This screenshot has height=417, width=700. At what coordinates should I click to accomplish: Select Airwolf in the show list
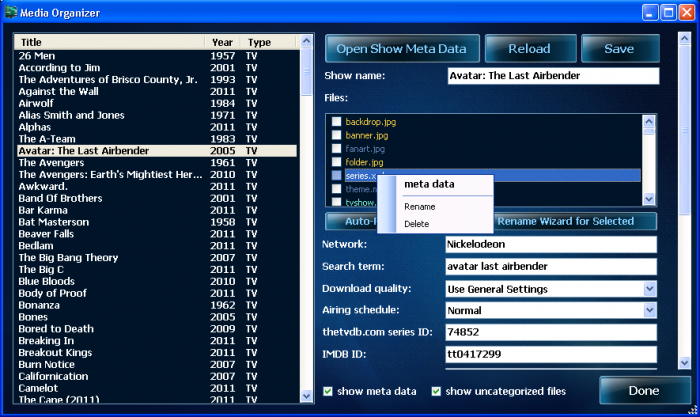pyautogui.click(x=157, y=103)
